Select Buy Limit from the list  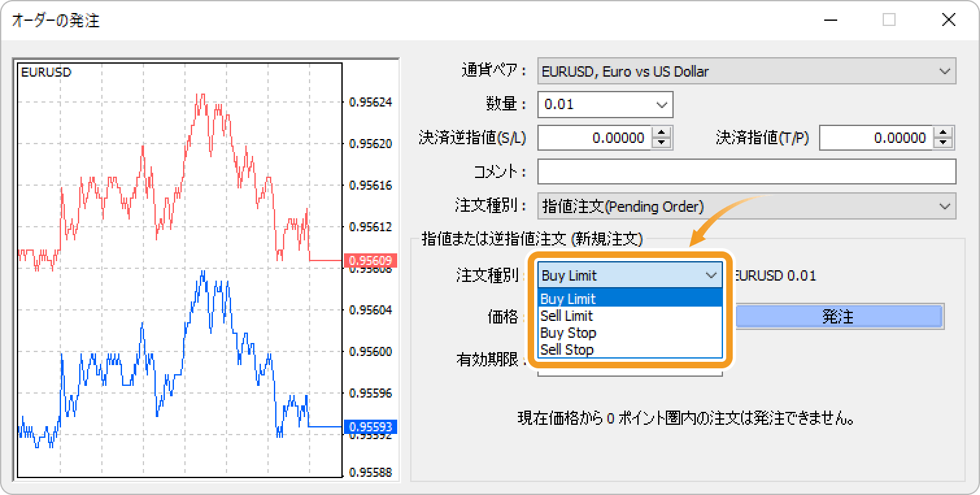630,299
